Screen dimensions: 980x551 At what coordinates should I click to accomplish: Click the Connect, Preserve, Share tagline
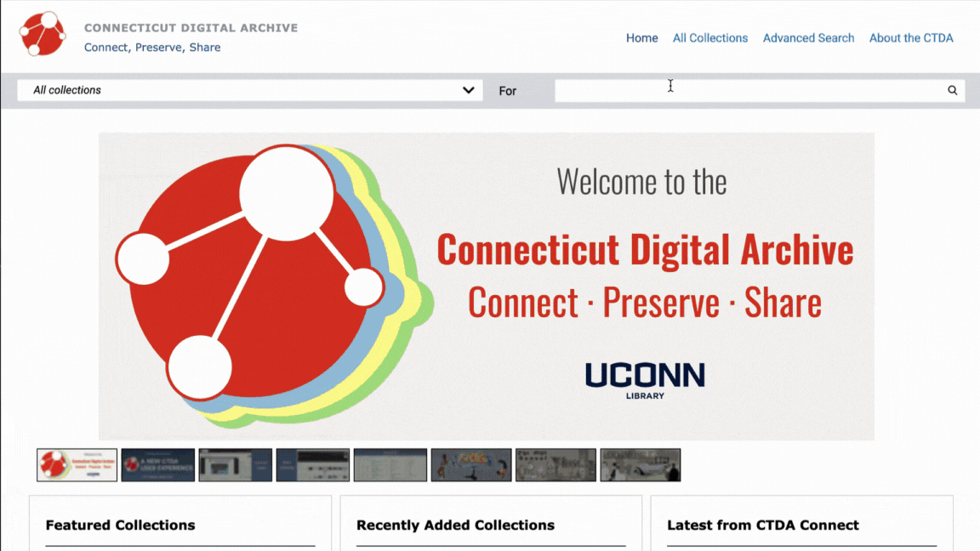pyautogui.click(x=152, y=48)
